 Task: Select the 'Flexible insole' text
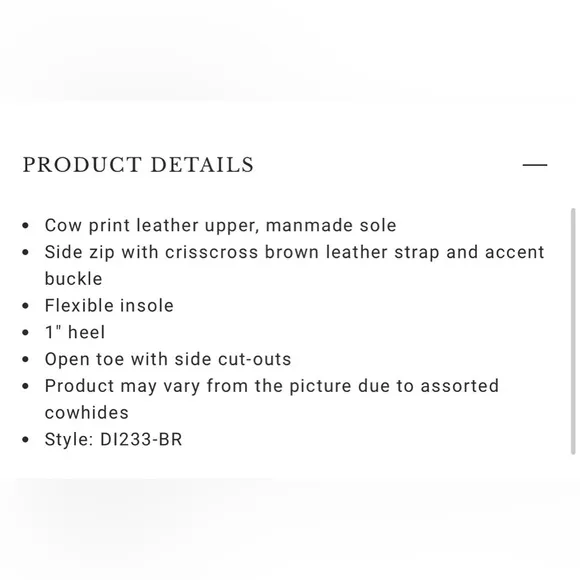point(109,306)
